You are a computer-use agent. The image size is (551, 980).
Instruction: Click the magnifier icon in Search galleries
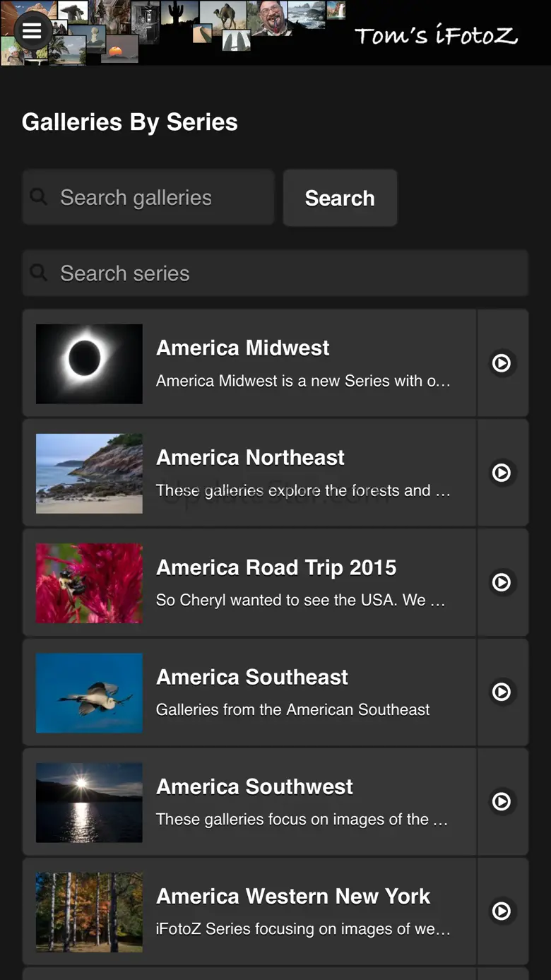point(39,197)
